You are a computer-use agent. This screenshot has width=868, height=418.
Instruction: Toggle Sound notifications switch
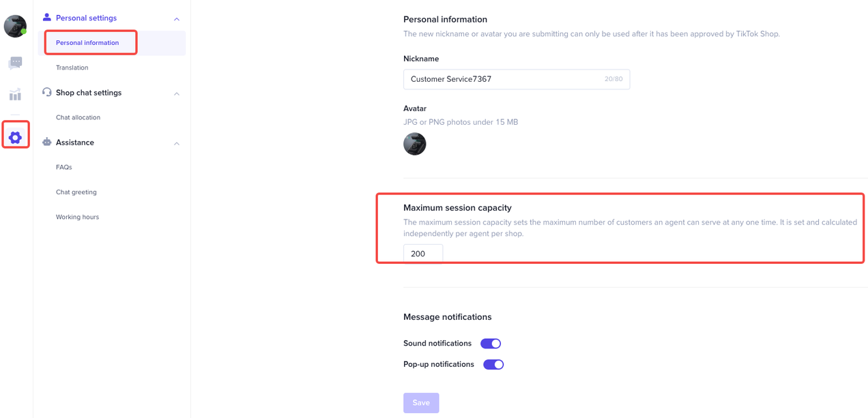point(491,344)
